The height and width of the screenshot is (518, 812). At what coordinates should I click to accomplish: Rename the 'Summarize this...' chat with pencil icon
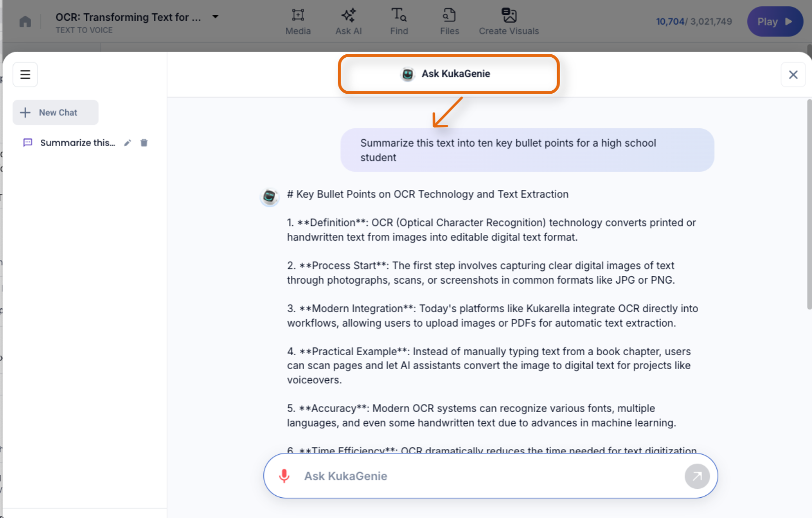(x=127, y=143)
